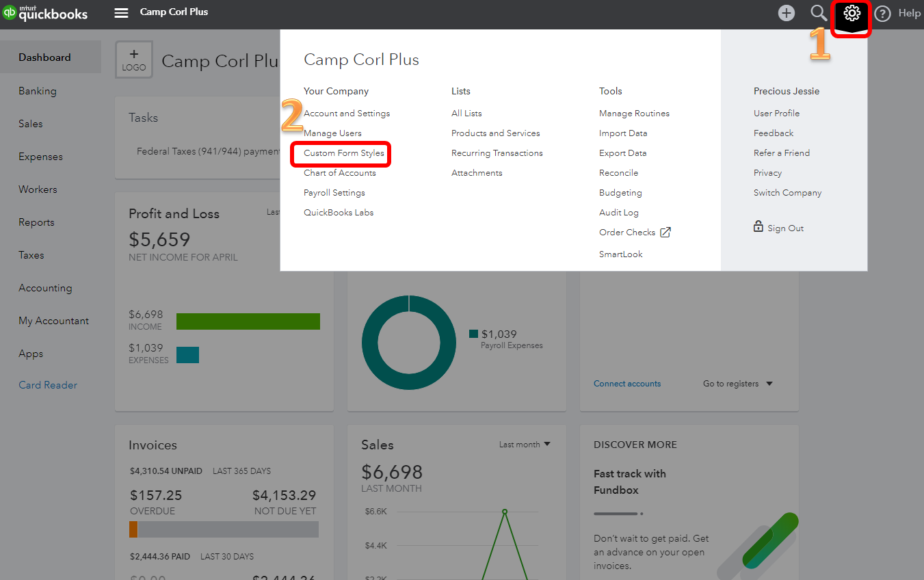The image size is (924, 580).
Task: Add a company logo placeholder
Action: (134, 60)
